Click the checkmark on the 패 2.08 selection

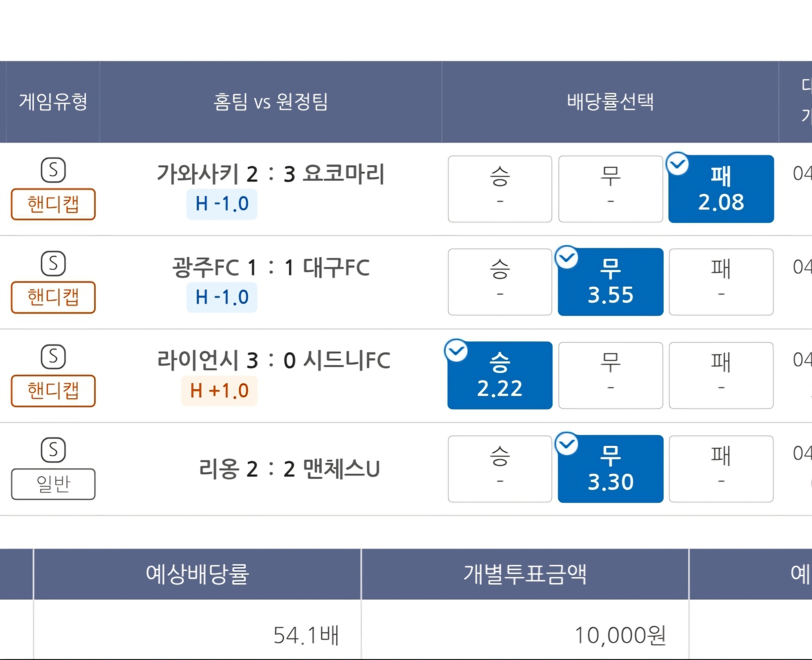pos(677,164)
